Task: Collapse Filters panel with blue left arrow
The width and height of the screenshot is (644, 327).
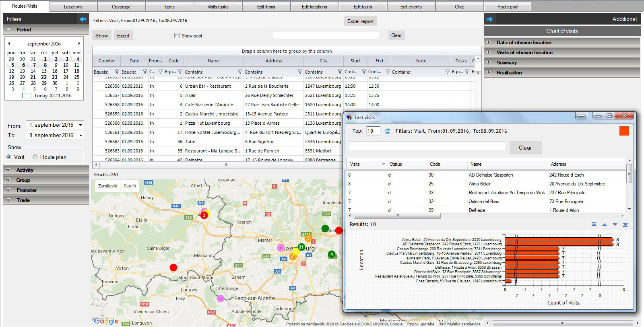Action: [83, 19]
